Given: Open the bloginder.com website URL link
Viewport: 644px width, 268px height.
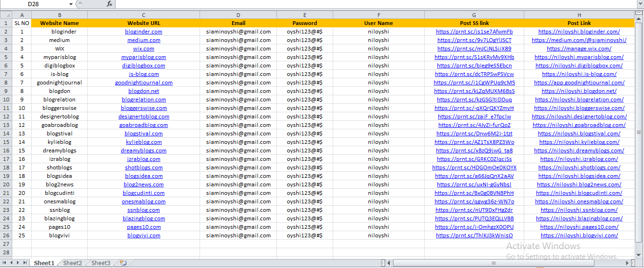Looking at the screenshot, I should coord(143,32).
